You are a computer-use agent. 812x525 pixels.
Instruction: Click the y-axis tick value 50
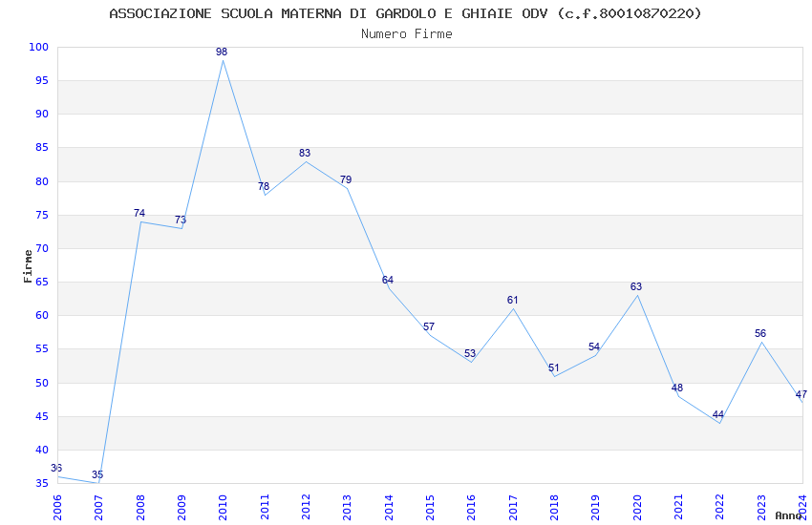[x=42, y=384]
